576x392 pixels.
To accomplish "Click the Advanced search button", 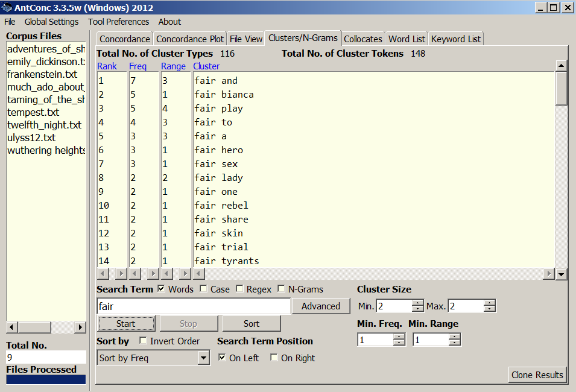I will point(321,306).
